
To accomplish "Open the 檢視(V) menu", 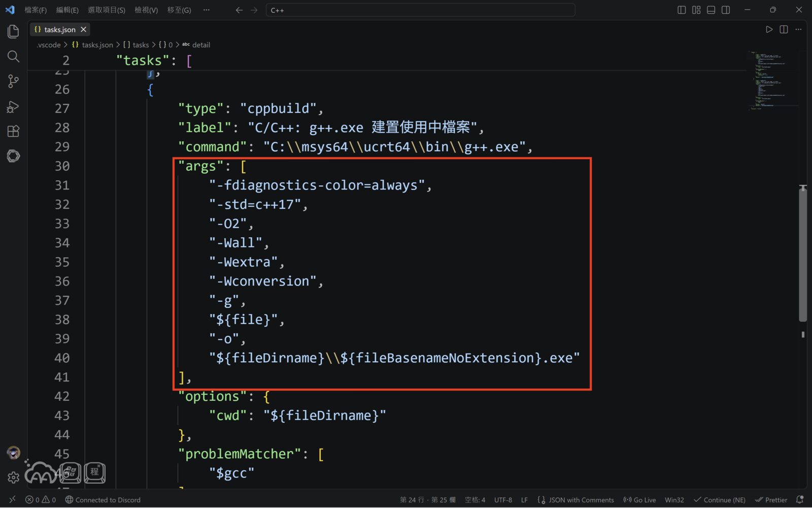I will 146,10.
